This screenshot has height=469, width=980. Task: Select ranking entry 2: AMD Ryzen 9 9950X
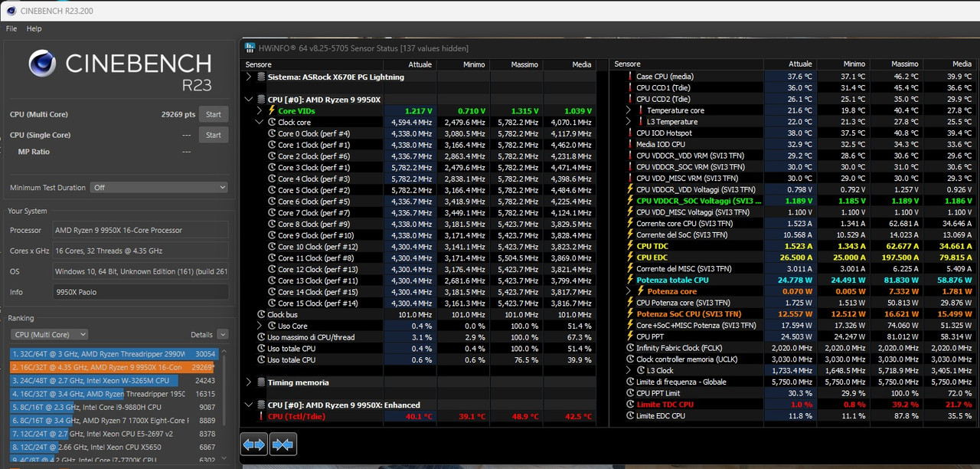coord(114,367)
